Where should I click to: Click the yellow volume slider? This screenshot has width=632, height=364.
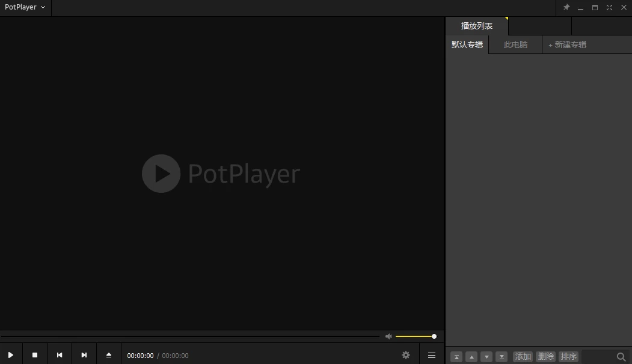(415, 336)
